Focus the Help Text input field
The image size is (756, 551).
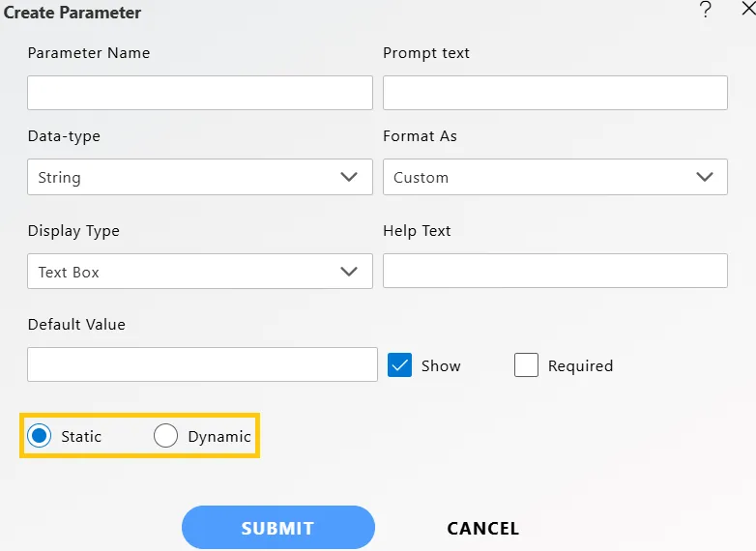click(x=555, y=271)
